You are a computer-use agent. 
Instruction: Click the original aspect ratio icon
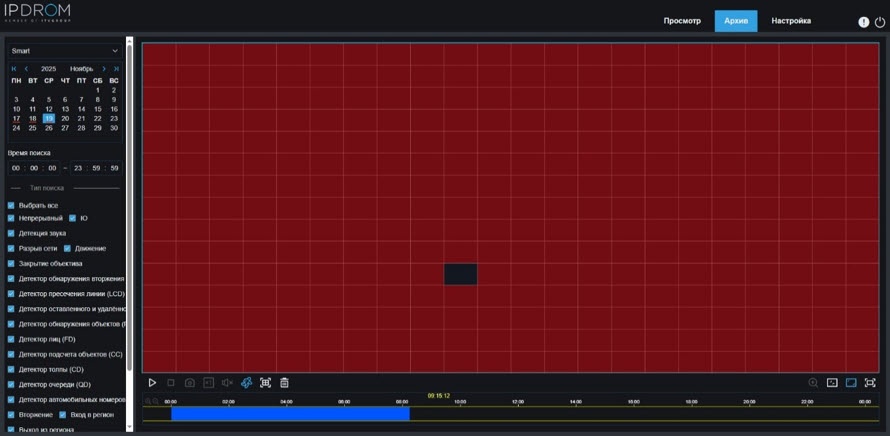[832, 383]
